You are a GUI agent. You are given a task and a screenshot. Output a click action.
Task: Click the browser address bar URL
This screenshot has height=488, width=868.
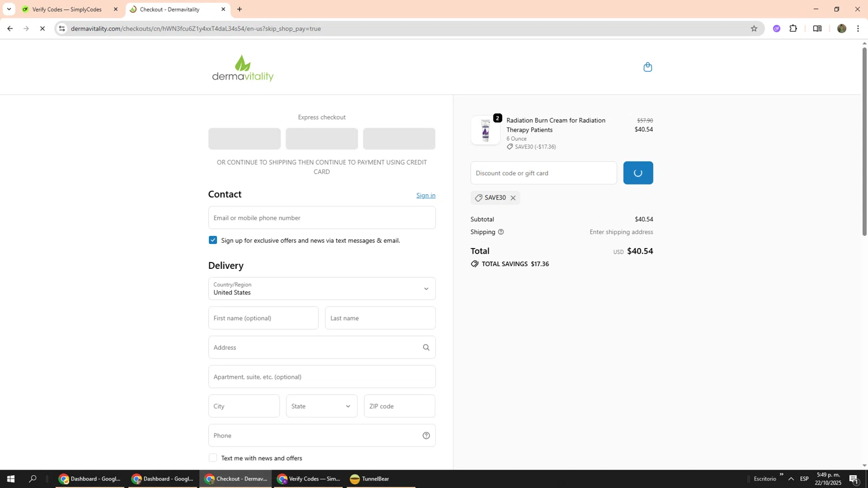point(196,28)
